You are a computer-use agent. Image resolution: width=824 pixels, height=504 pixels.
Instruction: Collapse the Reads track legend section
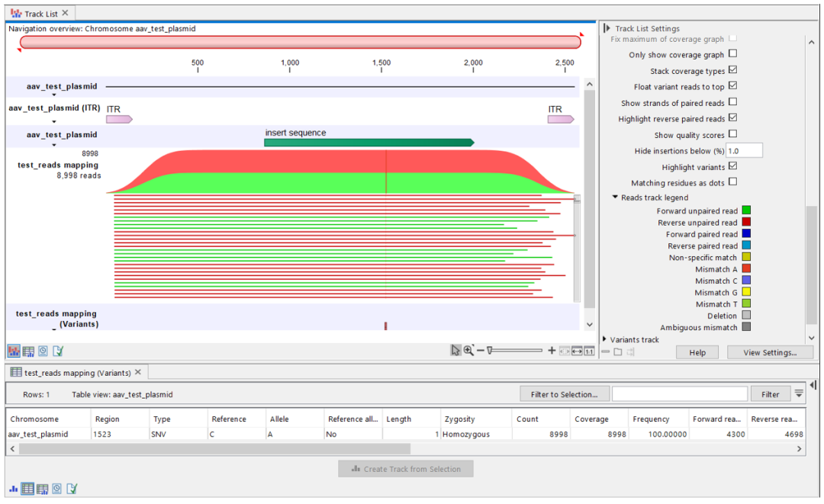[x=615, y=197]
